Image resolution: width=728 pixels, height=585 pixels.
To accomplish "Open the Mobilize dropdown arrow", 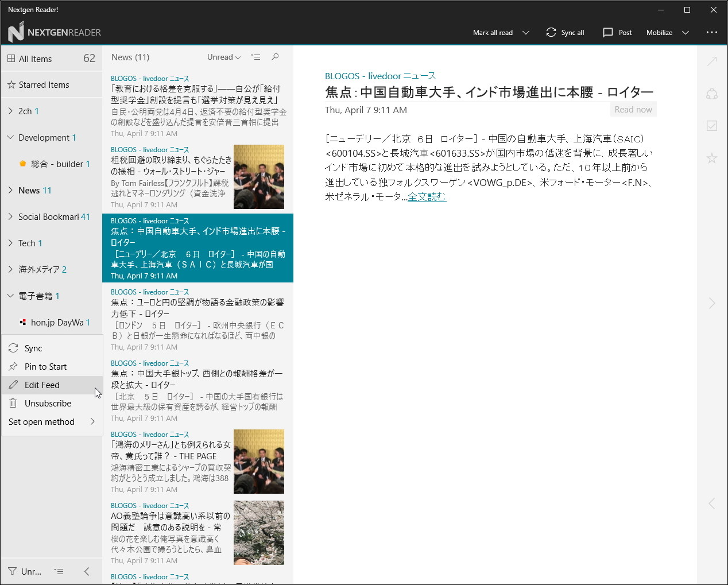I will click(686, 33).
